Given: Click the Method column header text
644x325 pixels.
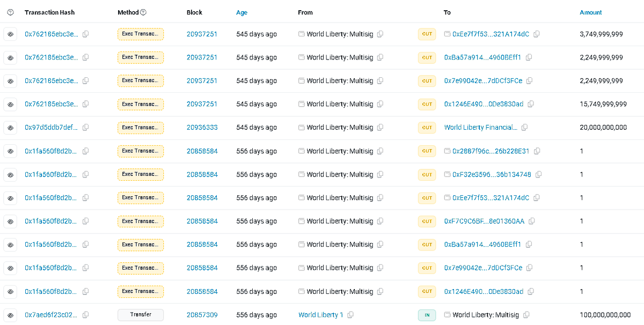Looking at the screenshot, I should tap(128, 12).
